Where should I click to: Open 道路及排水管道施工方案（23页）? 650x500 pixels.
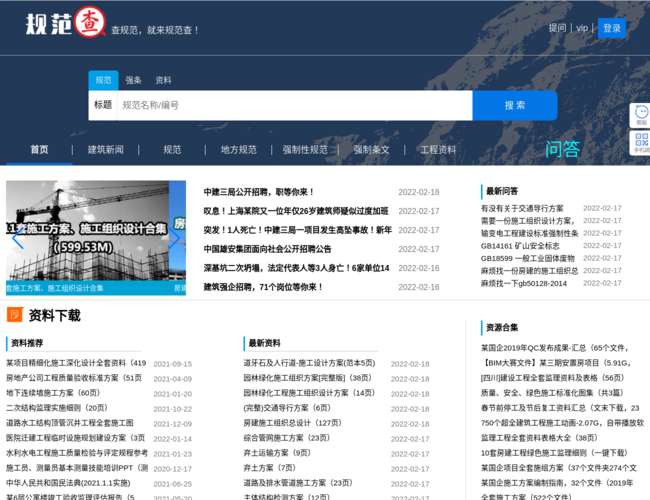298,483
